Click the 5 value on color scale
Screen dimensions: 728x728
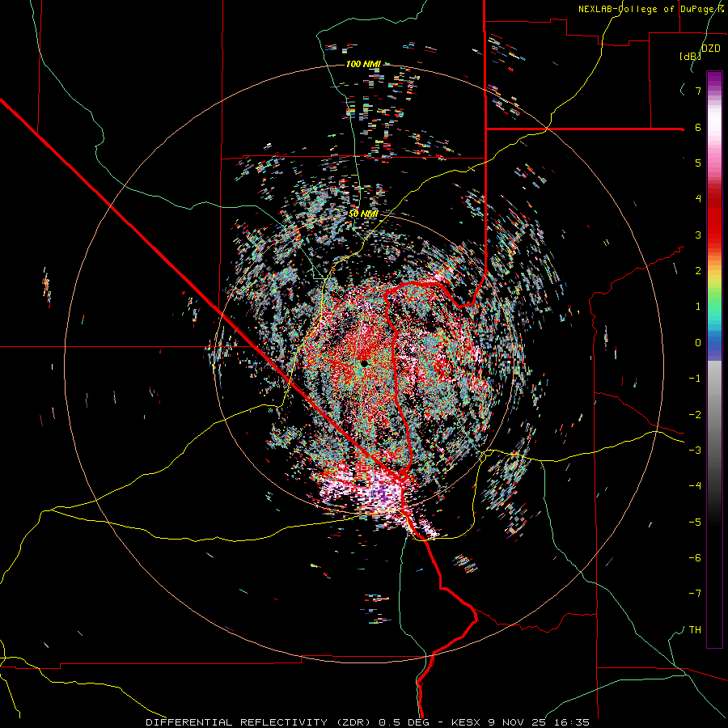[698, 163]
